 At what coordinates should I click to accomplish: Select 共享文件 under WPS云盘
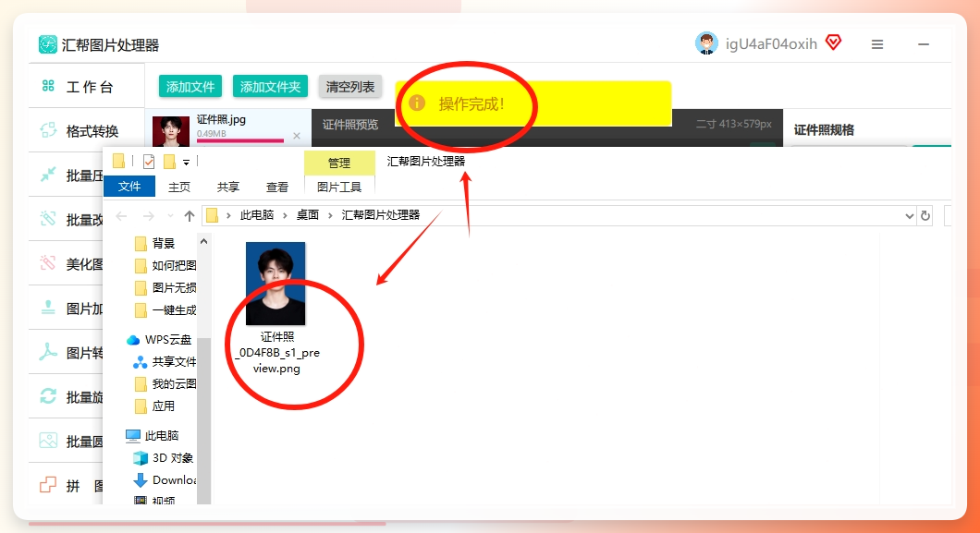pos(165,361)
